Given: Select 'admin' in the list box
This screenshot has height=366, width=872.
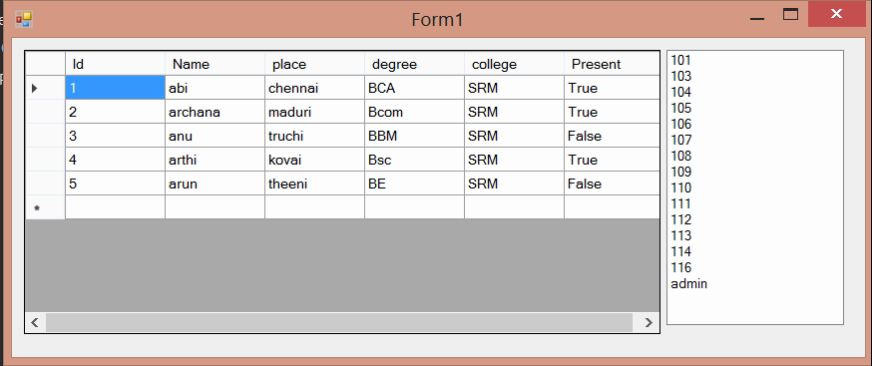Looking at the screenshot, I should tap(689, 284).
